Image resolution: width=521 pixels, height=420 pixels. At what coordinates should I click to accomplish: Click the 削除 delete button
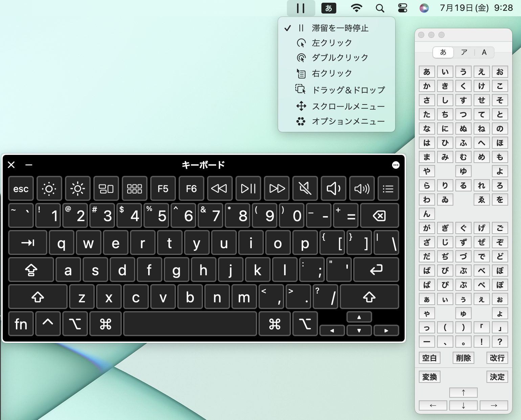(463, 358)
